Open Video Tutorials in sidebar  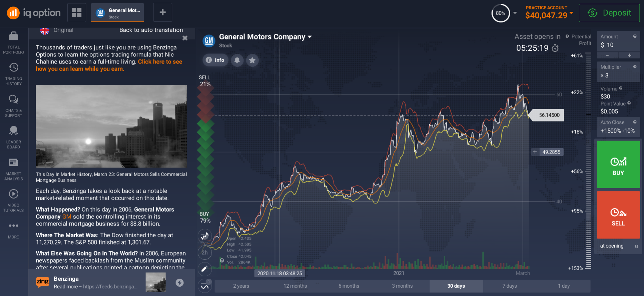[x=13, y=201]
